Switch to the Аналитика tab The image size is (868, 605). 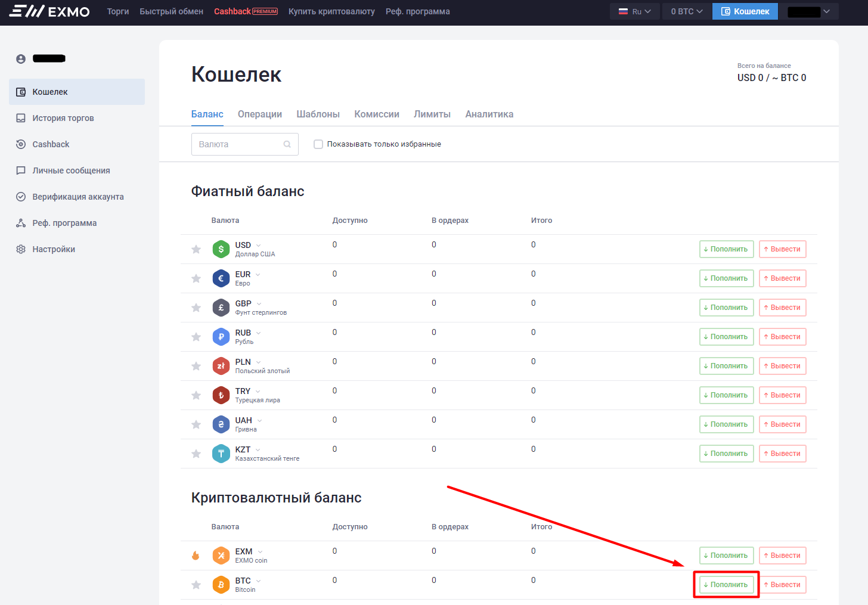(x=489, y=114)
